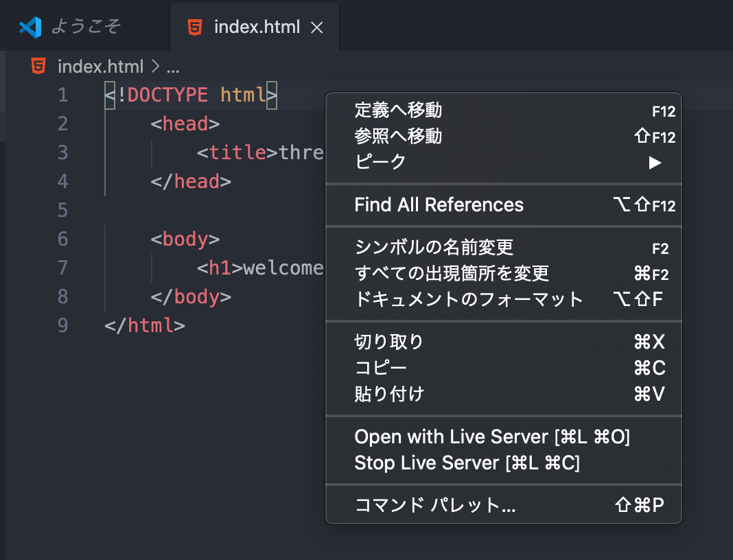This screenshot has width=733, height=560.
Task: Run ドキュメントのフォーマット command
Action: (469, 299)
